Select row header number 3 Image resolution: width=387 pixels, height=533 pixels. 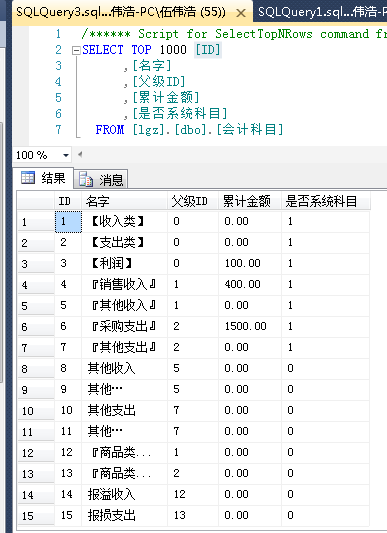click(x=36, y=264)
